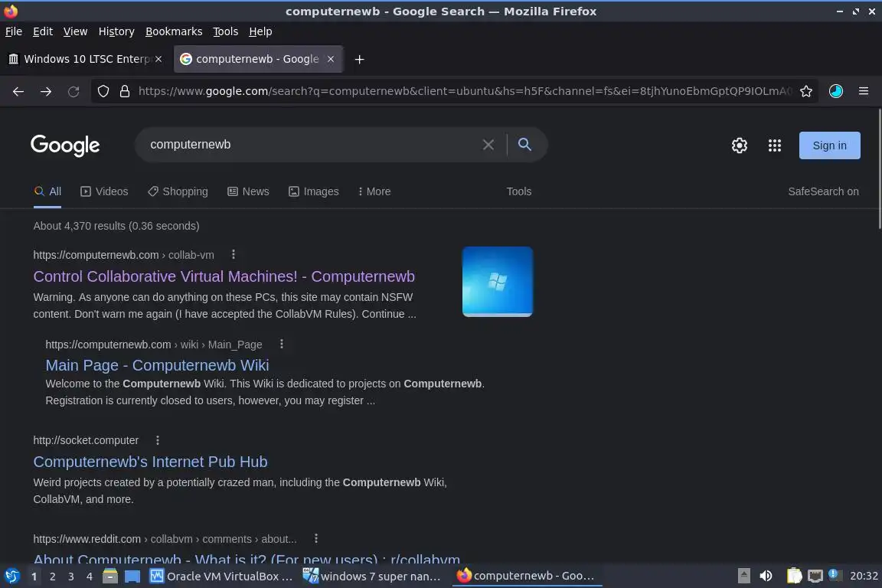Open the Tools search options
Image resolution: width=882 pixels, height=588 pixels.
point(518,191)
